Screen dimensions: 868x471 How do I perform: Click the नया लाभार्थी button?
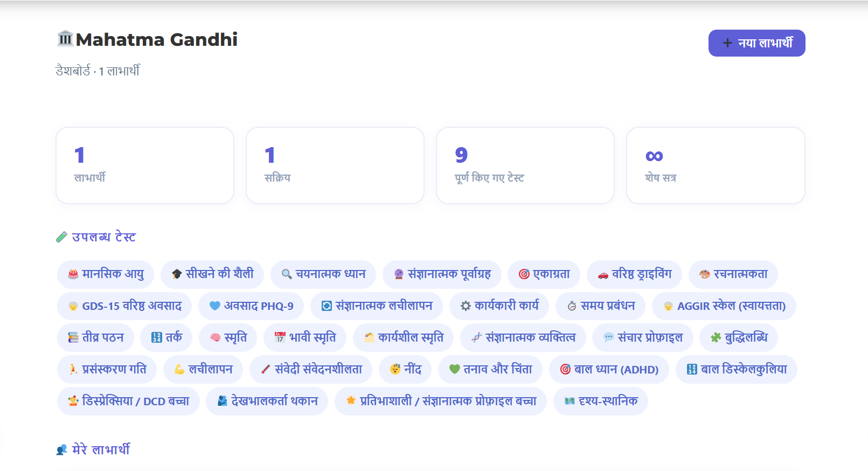(x=756, y=43)
